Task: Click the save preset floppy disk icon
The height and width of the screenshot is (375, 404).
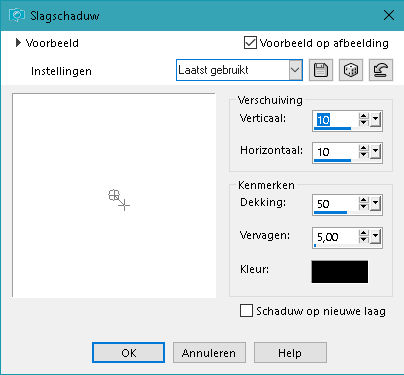Action: pos(321,70)
